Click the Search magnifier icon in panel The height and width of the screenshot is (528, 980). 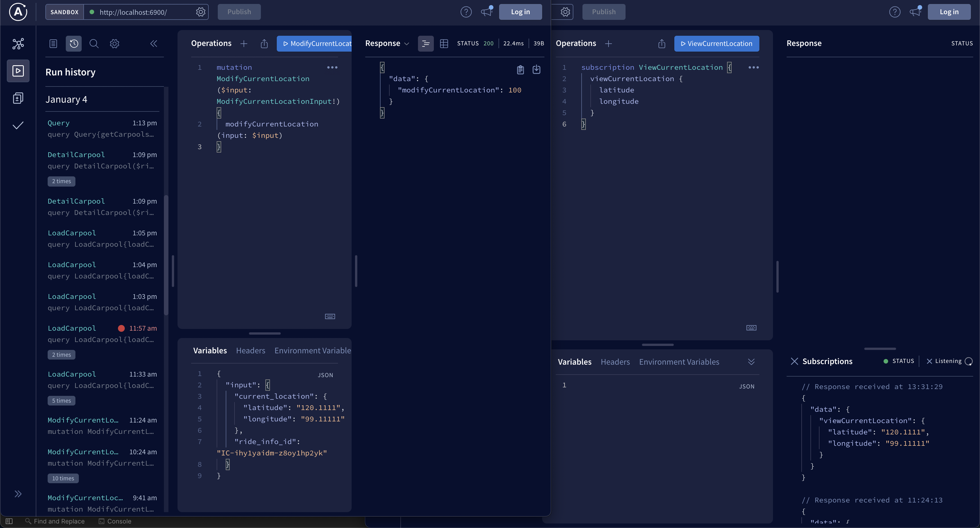point(94,44)
